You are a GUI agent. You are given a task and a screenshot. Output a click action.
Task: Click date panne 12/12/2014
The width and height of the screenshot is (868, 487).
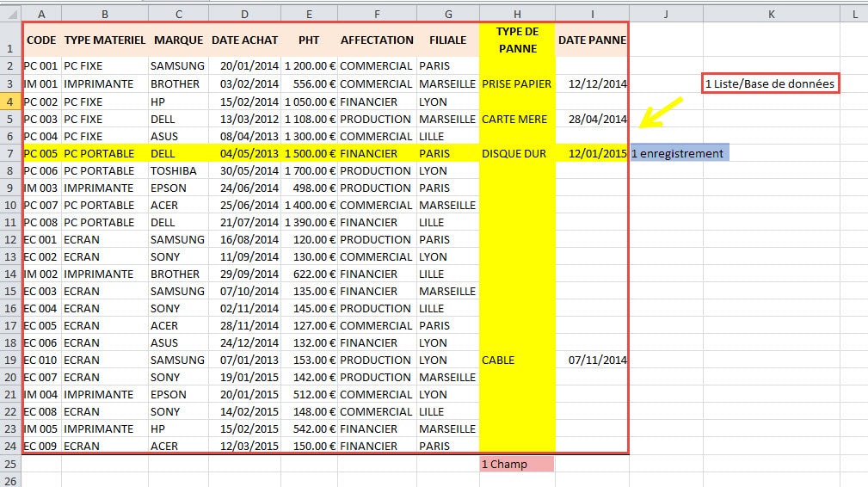[593, 83]
